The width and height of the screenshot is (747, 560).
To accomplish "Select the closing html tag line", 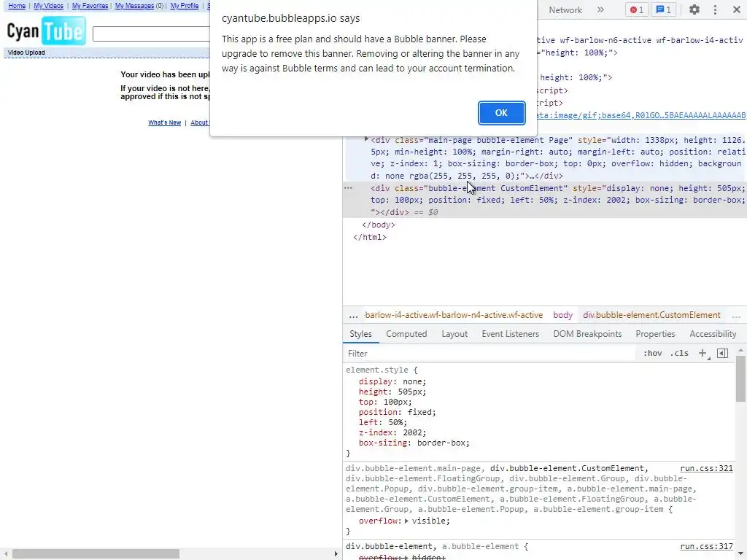I will (x=370, y=237).
